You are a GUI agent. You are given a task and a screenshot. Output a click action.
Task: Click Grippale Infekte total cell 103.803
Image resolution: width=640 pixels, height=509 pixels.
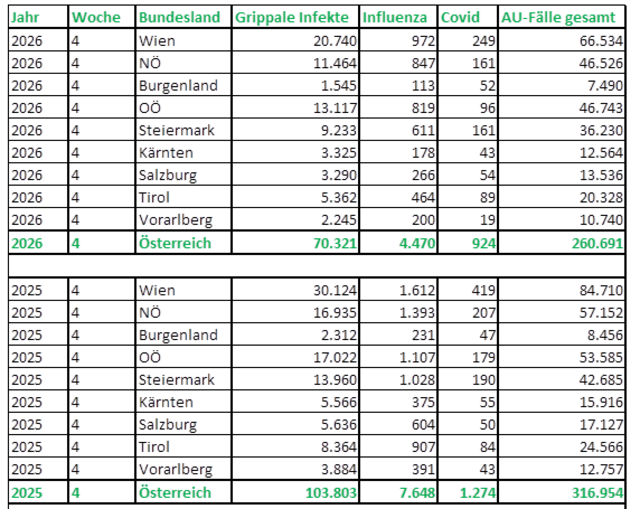(320, 494)
